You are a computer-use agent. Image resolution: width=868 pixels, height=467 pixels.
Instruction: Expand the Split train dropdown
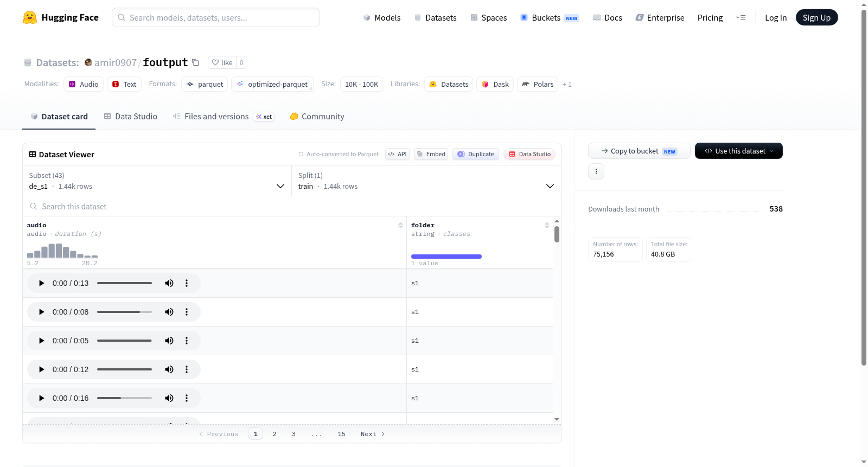(426, 181)
